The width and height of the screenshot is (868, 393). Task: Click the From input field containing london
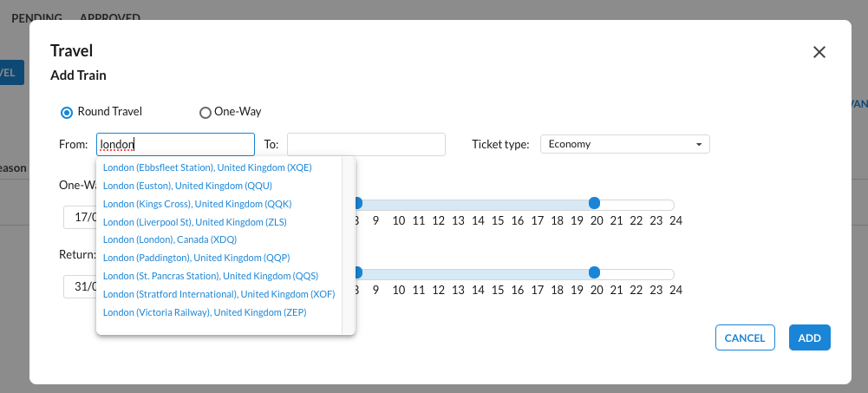(175, 145)
